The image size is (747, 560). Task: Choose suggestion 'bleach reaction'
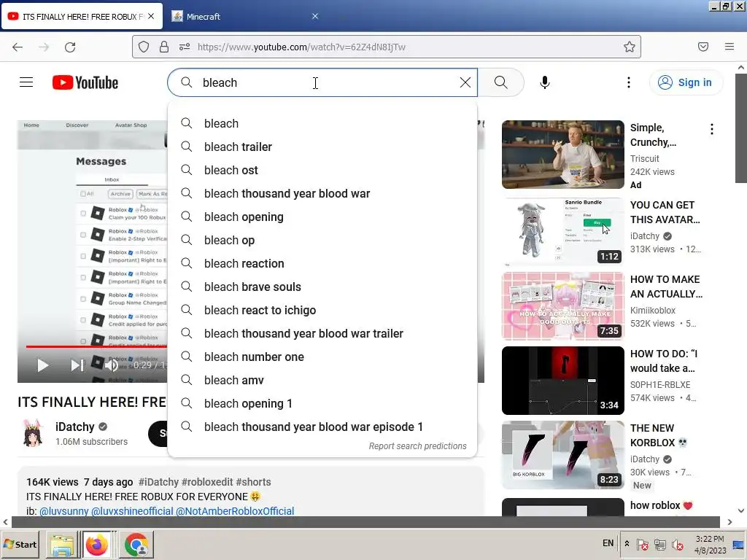pyautogui.click(x=322, y=263)
